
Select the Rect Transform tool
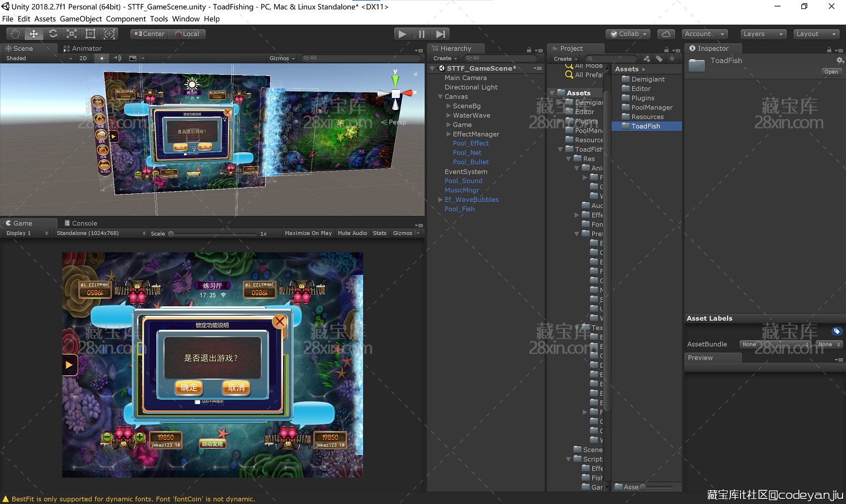click(x=90, y=34)
